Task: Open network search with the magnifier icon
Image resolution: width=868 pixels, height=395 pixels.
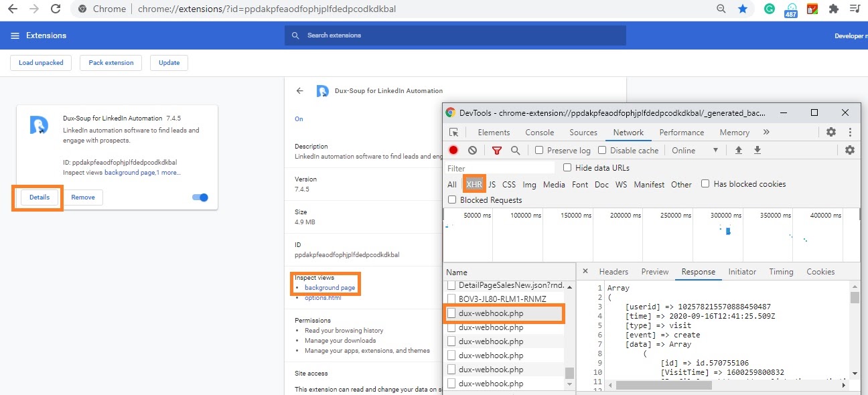Action: [515, 151]
